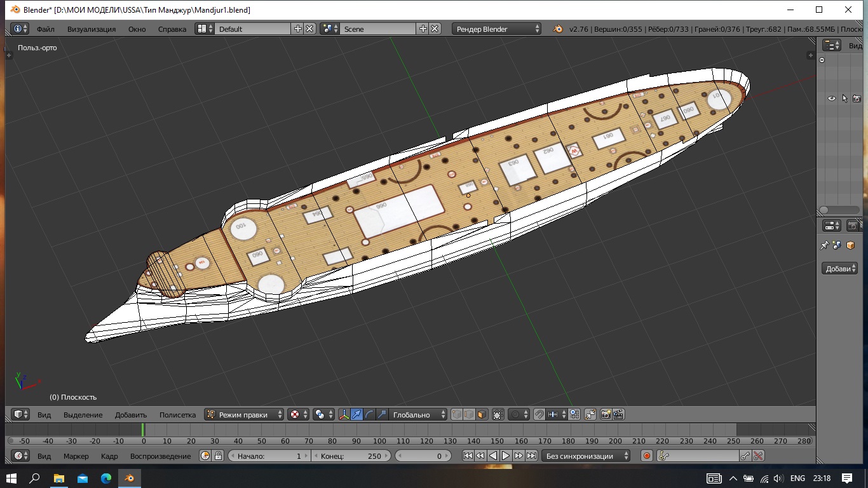Image resolution: width=868 pixels, height=488 pixels.
Task: Click the Добавить button in viewport header
Action: [130, 414]
